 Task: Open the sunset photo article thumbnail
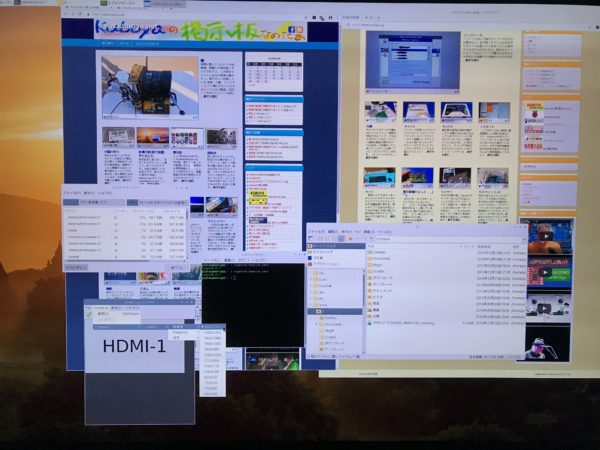click(153, 137)
